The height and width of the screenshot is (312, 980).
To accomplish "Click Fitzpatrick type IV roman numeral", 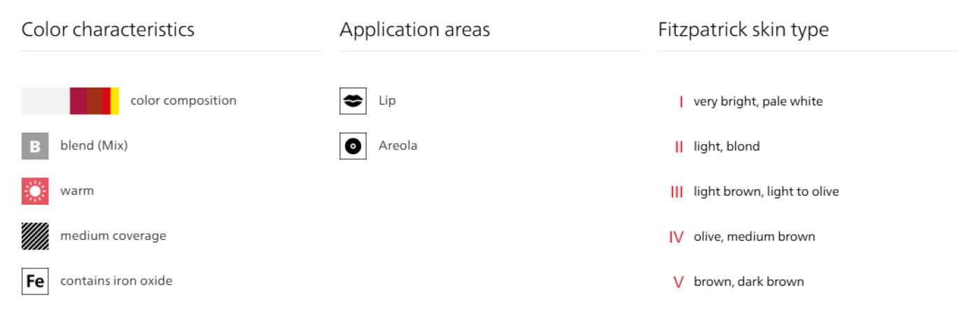I will click(x=676, y=237).
